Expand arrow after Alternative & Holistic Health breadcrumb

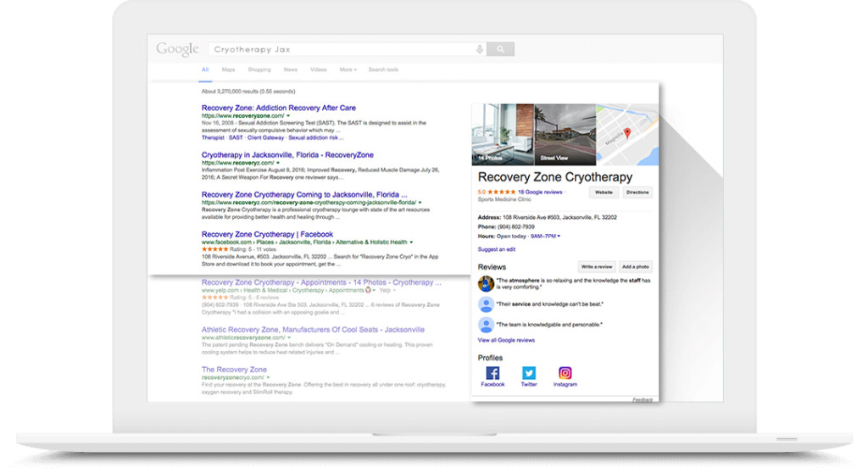coord(411,242)
